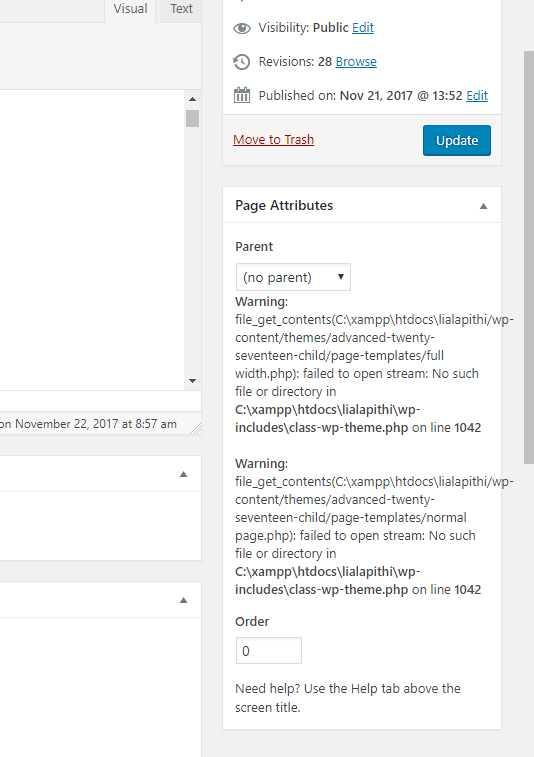Click the Published on calendar icon
The image size is (534, 757).
tap(242, 95)
